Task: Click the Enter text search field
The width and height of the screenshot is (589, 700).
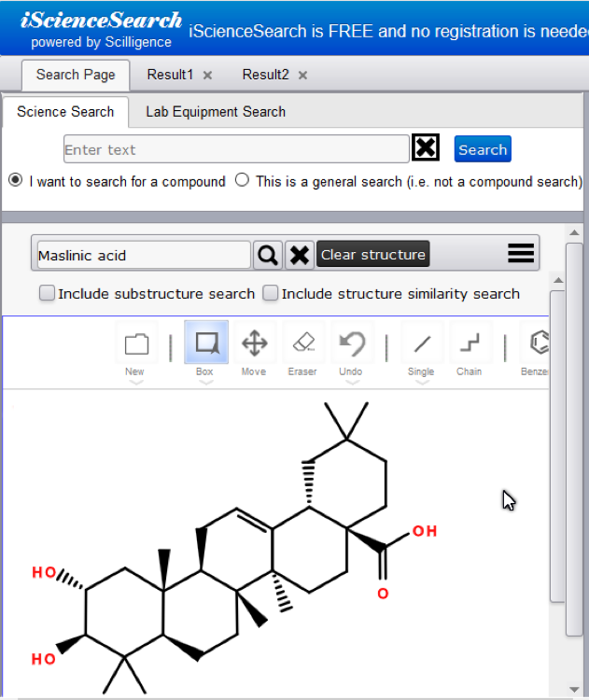Action: 236,149
